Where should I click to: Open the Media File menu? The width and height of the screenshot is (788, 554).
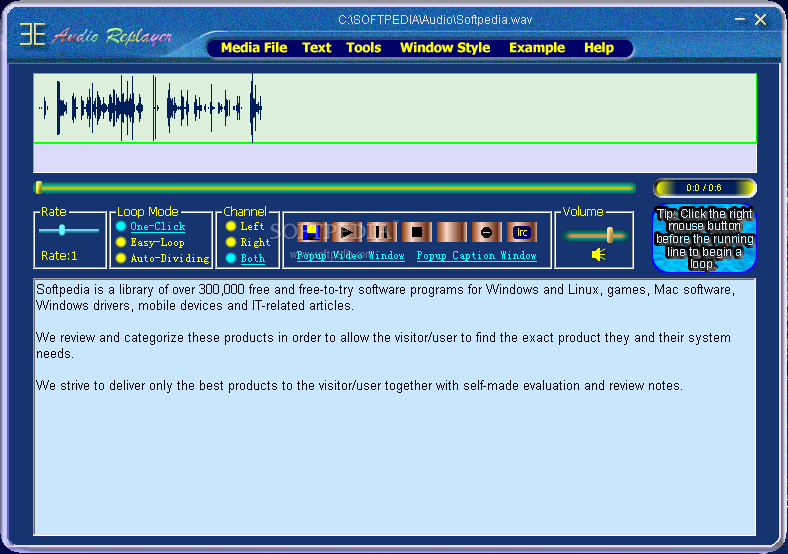[x=254, y=48]
